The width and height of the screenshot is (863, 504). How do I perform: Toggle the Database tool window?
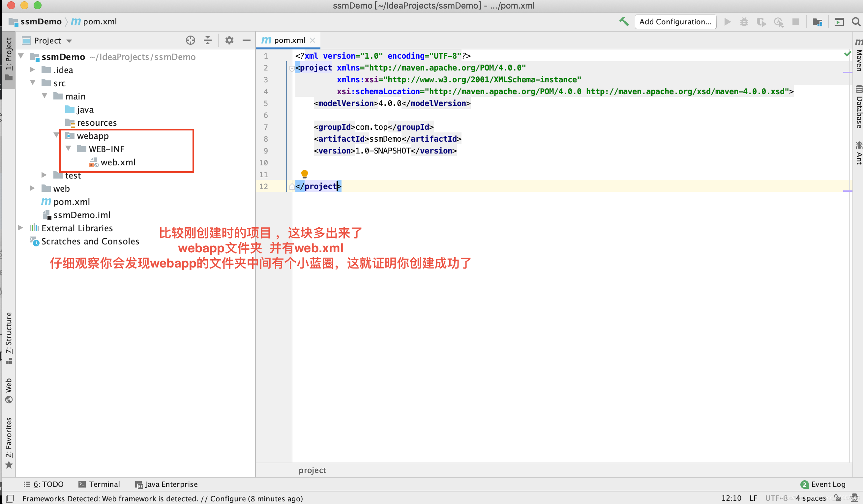(x=858, y=108)
